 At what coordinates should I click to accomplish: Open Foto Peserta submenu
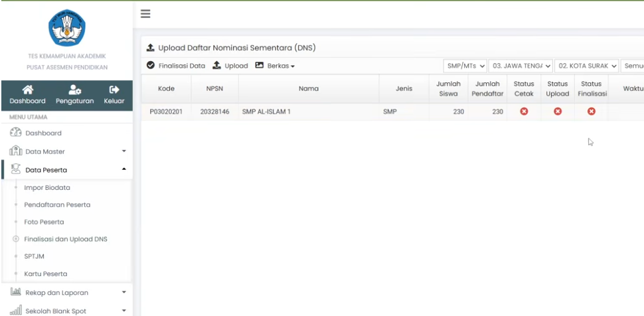pos(44,222)
